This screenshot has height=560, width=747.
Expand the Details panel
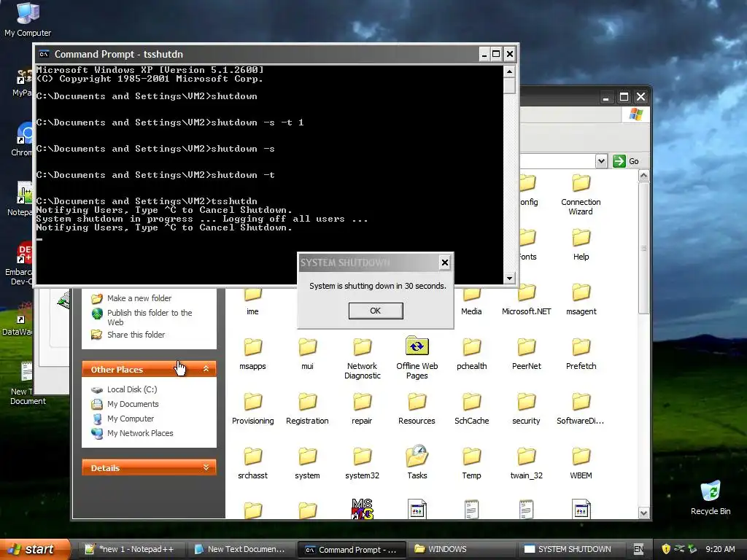point(206,467)
